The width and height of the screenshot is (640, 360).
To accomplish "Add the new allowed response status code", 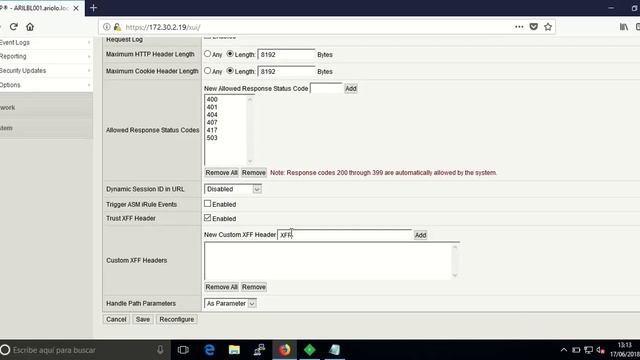I will 351,89.
